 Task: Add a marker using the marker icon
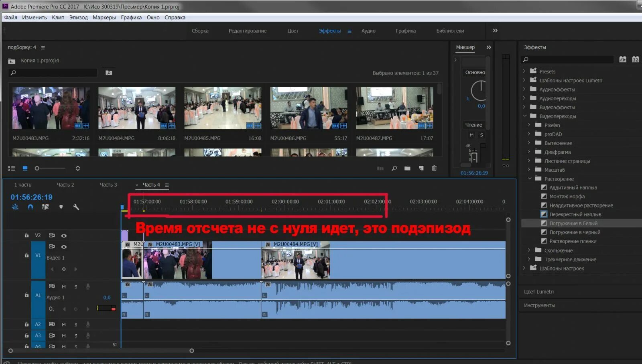[x=61, y=207]
